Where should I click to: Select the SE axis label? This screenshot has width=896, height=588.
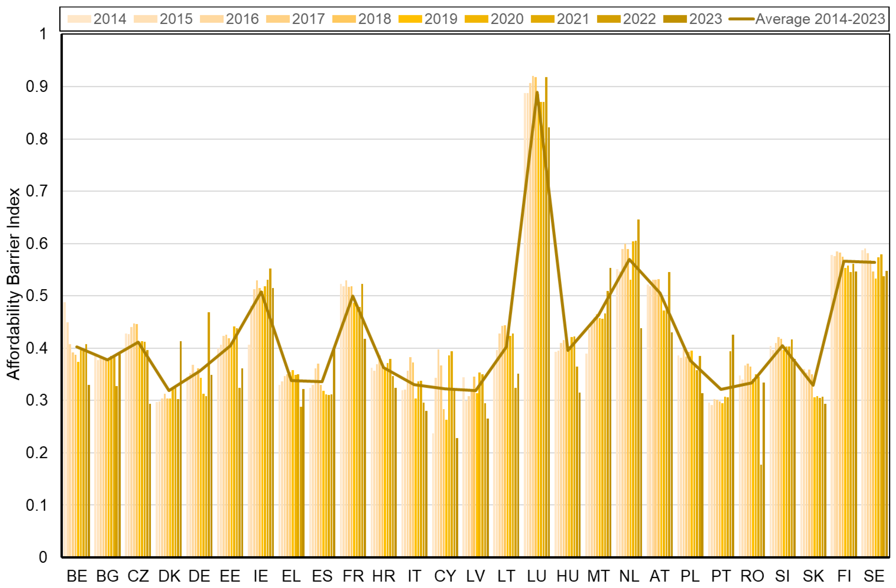click(x=874, y=576)
